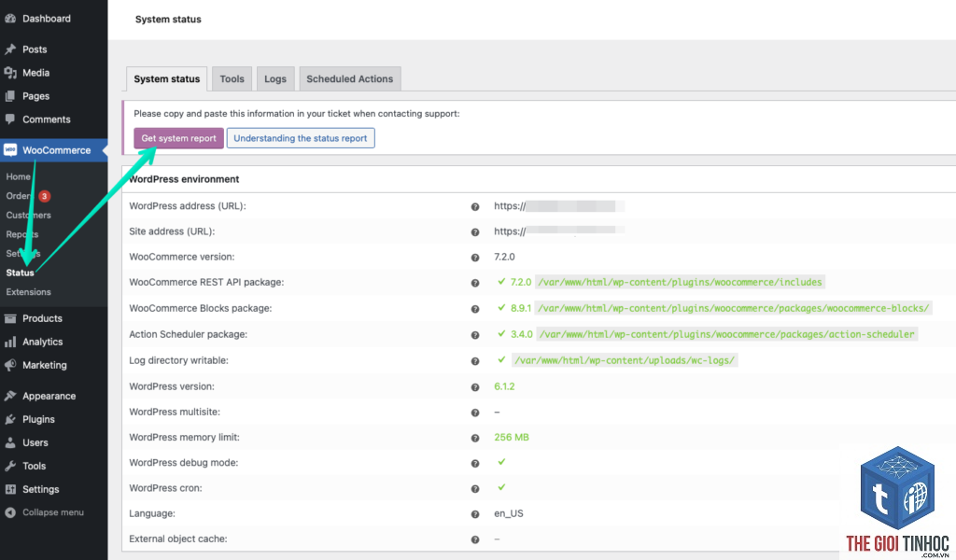The image size is (956, 560).
Task: Open Appearance in the admin menu
Action: (x=49, y=396)
